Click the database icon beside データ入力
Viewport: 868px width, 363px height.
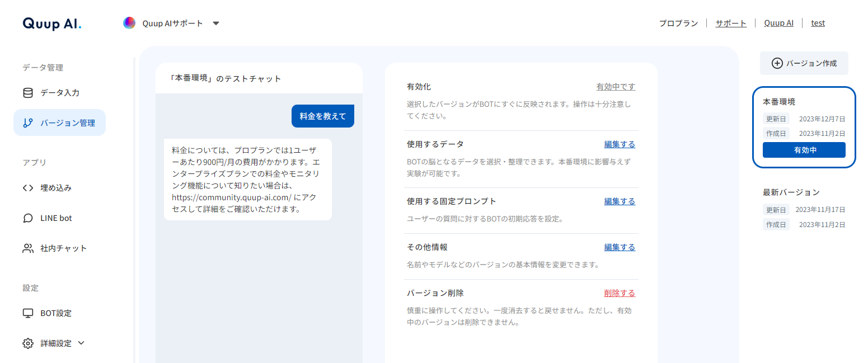pos(28,93)
